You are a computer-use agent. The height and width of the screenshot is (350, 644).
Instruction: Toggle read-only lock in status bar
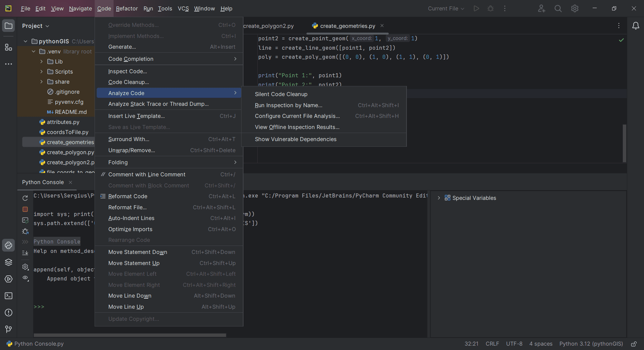(634, 344)
